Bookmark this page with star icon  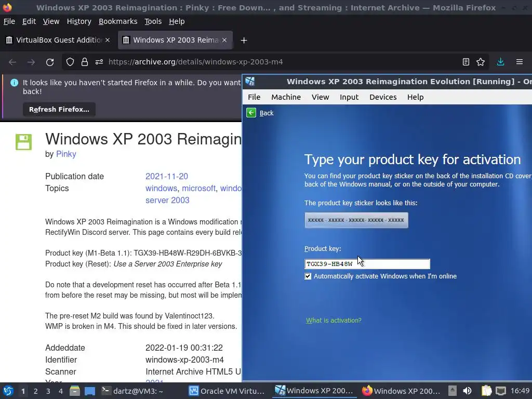481,62
